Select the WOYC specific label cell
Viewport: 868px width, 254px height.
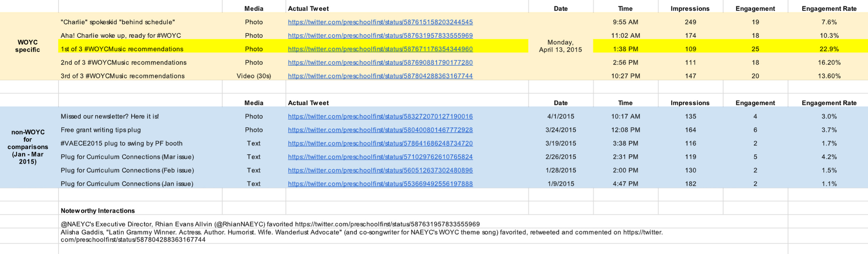[x=29, y=46]
